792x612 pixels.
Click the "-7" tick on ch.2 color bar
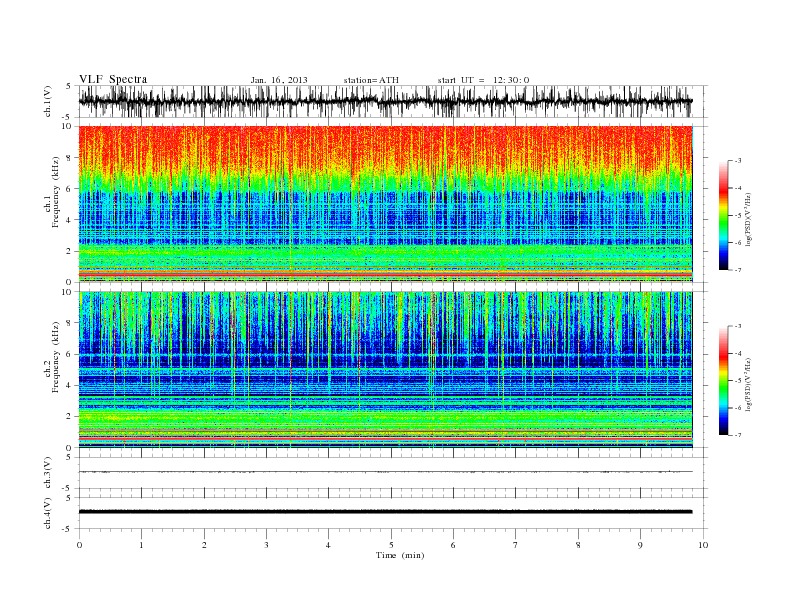(x=738, y=435)
